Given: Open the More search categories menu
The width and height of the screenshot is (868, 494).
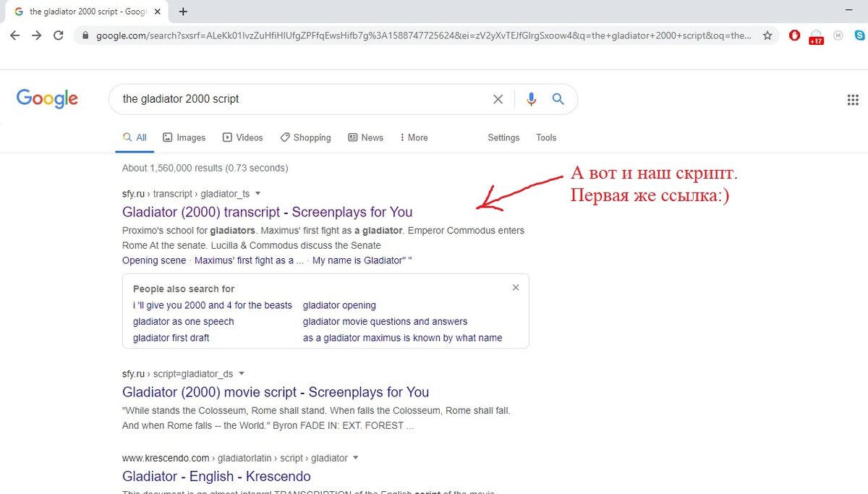Looking at the screenshot, I should (x=414, y=137).
